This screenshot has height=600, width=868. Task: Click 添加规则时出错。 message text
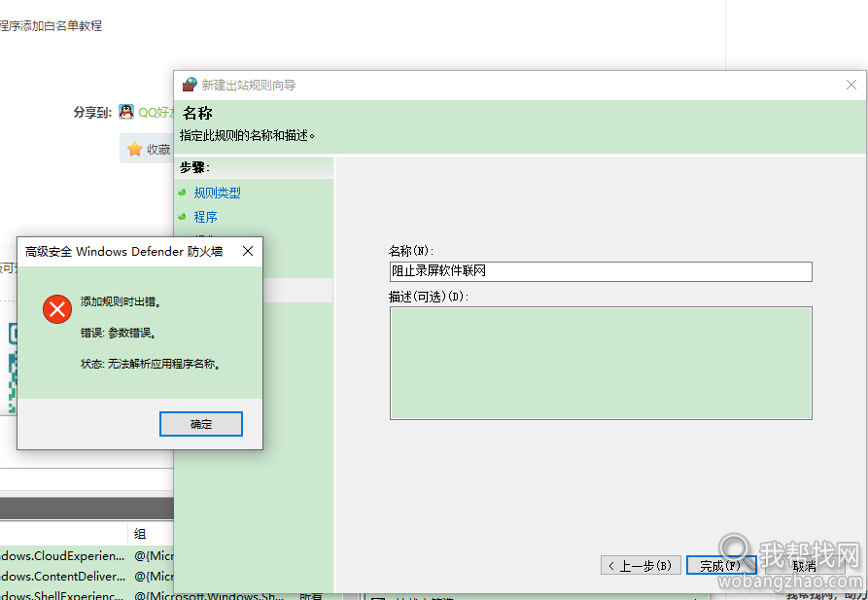(121, 301)
